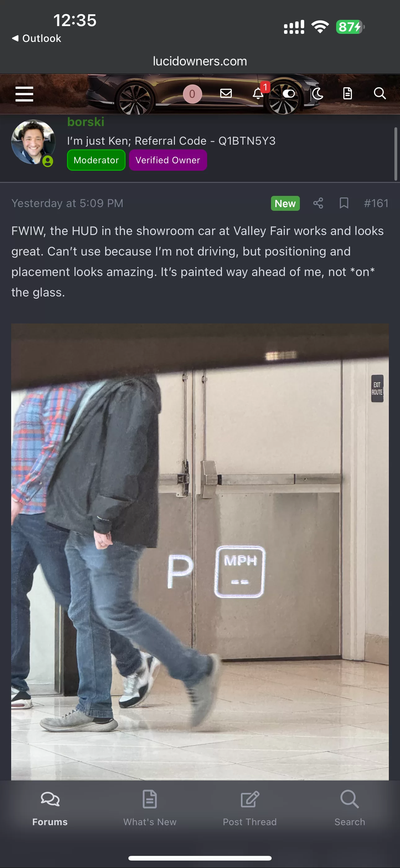Tap the pink circle 0 counter
The image size is (400, 868).
[192, 94]
